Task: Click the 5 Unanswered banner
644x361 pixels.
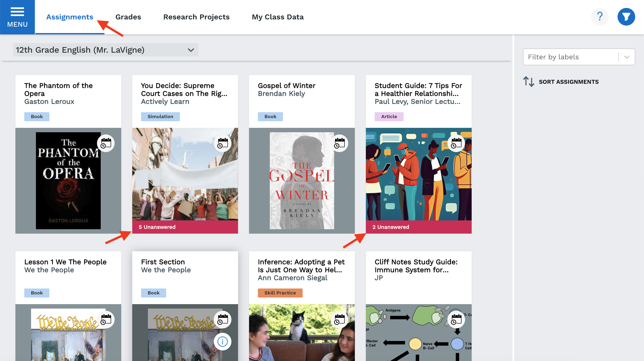Action: (185, 227)
